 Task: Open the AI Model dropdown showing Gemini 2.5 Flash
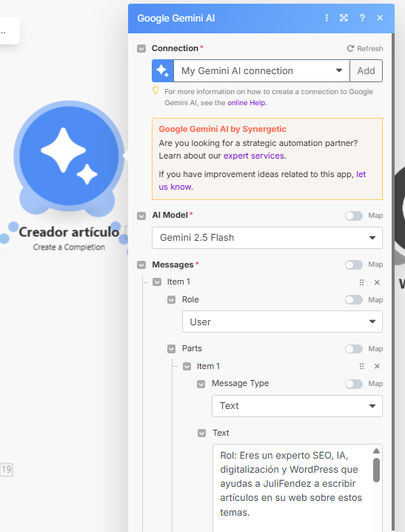(x=267, y=238)
